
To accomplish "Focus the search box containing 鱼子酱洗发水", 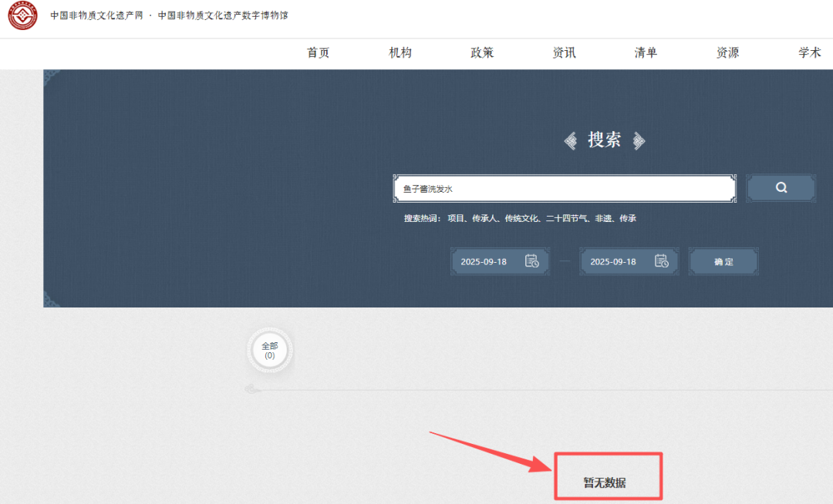I will pyautogui.click(x=564, y=189).
